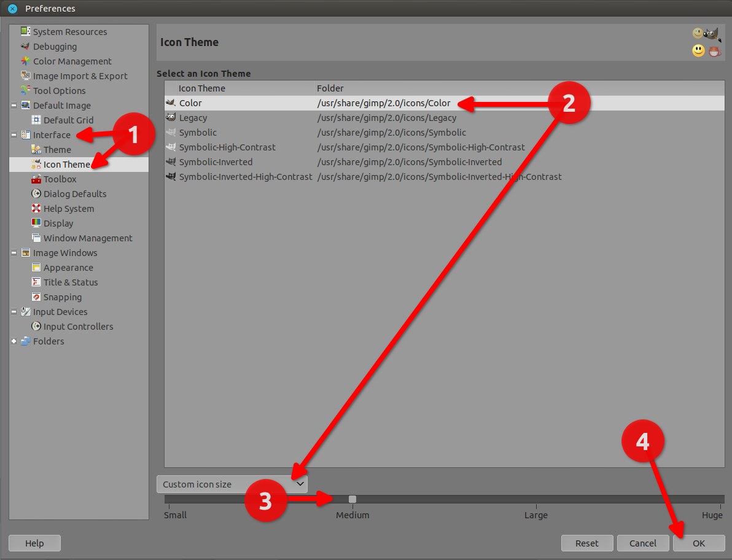
Task: Set icon size slider to Small mark
Action: pyautogui.click(x=169, y=499)
